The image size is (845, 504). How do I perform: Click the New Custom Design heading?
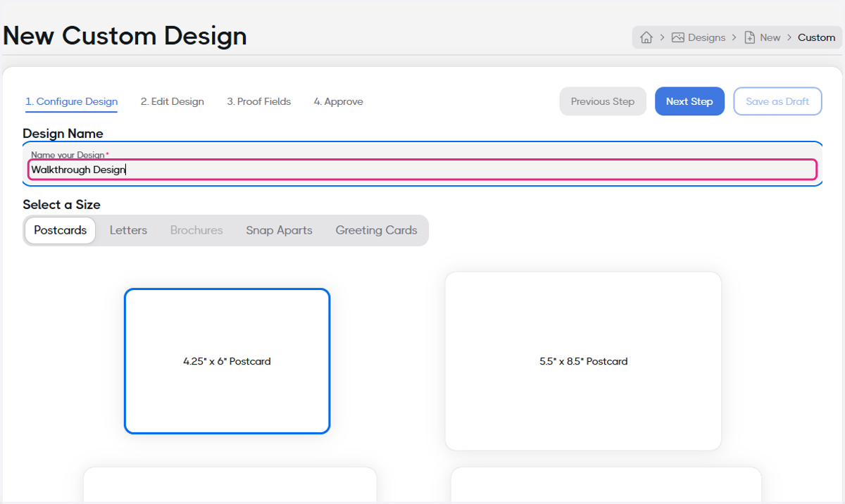click(125, 35)
